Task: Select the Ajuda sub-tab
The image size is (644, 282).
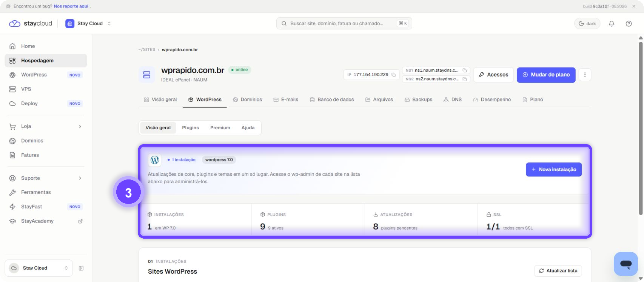Action: click(248, 128)
